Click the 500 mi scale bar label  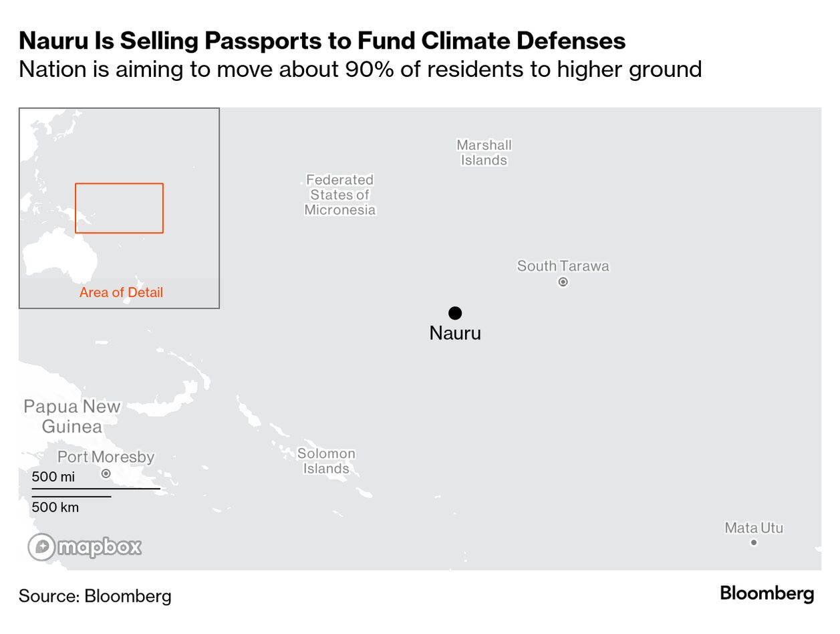click(53, 477)
